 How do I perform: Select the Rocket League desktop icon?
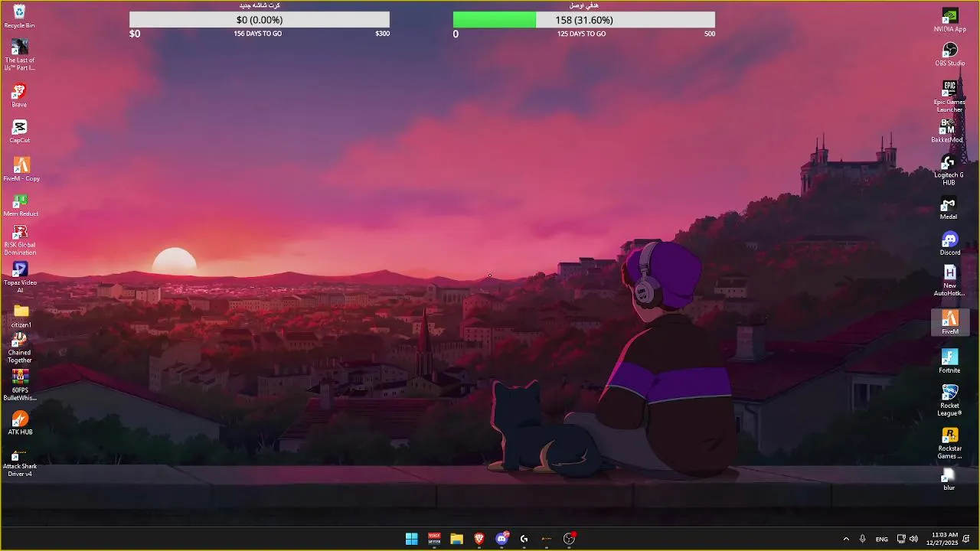(x=949, y=400)
